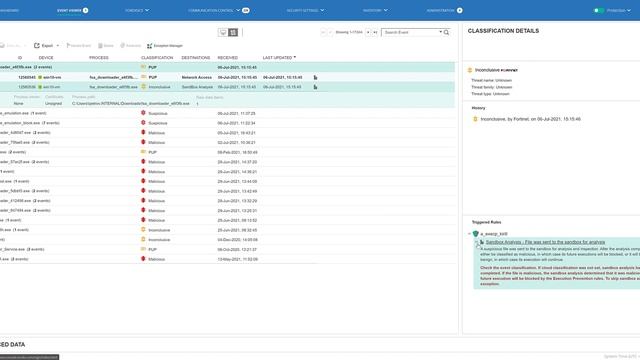Sort by Last Updated column
This screenshot has width=640, height=360.
click(x=279, y=58)
